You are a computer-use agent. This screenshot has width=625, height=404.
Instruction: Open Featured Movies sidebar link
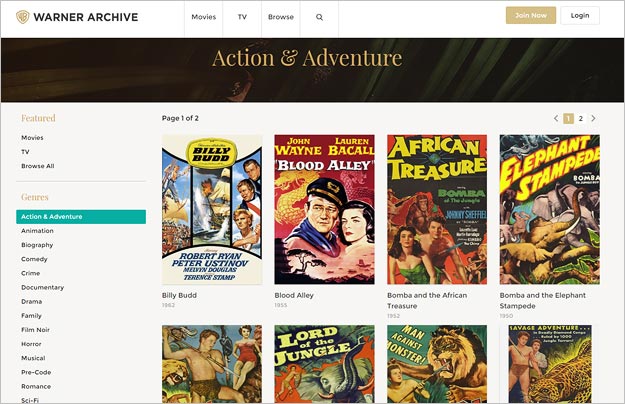[x=32, y=137]
